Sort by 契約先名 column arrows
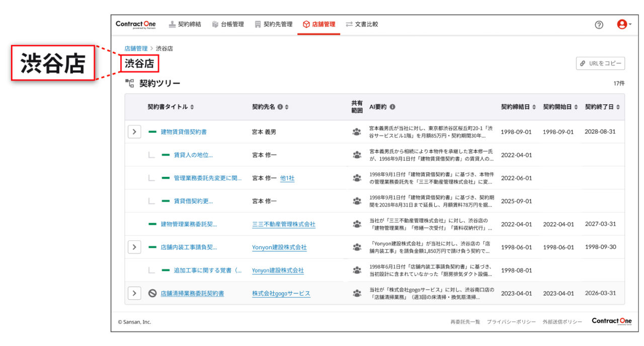 [287, 107]
